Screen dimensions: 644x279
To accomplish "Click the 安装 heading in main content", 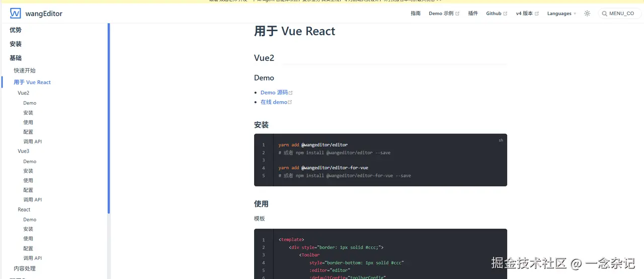I will (262, 125).
